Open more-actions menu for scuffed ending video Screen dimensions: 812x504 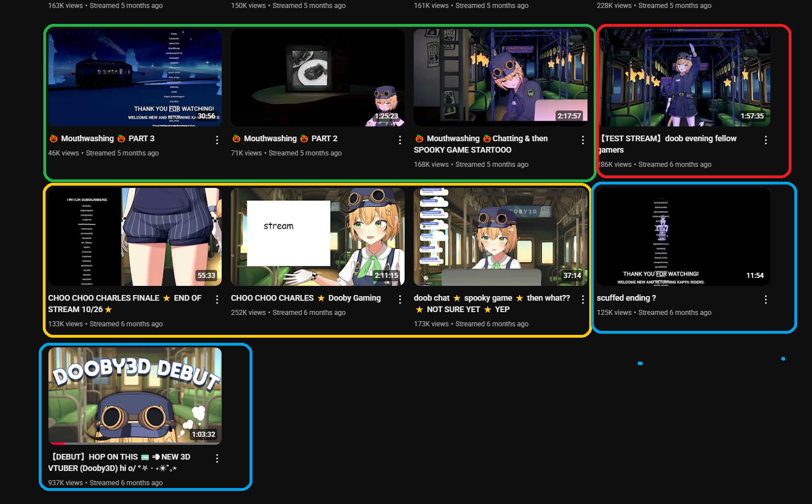click(x=766, y=300)
